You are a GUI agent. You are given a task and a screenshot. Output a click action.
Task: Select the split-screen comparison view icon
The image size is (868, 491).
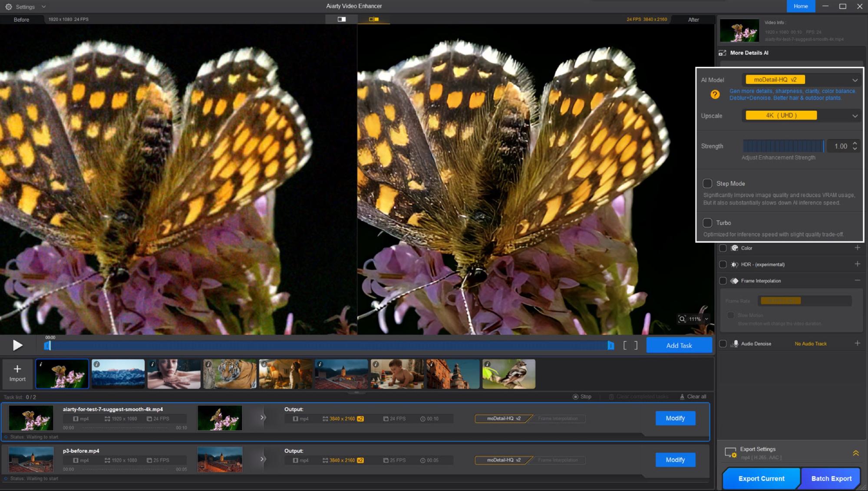[x=374, y=19]
